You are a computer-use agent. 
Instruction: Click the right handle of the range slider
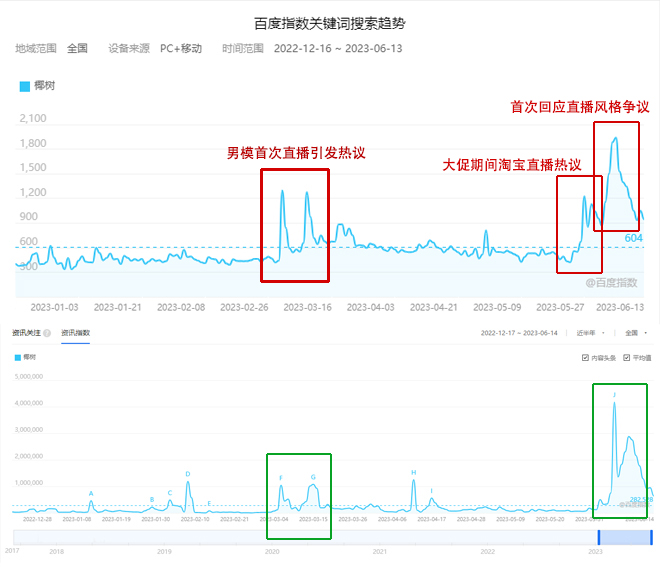[x=651, y=537]
